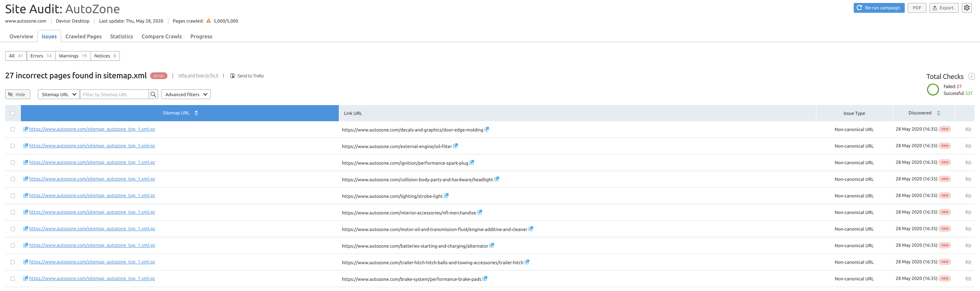Image resolution: width=980 pixels, height=291 pixels.
Task: Hide the strobe-light row with eye icon
Action: (968, 196)
